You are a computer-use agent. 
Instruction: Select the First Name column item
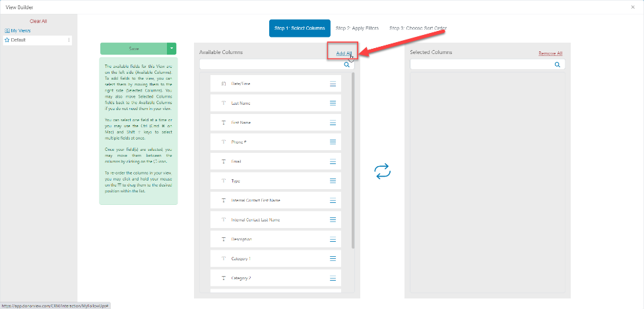[x=276, y=123]
